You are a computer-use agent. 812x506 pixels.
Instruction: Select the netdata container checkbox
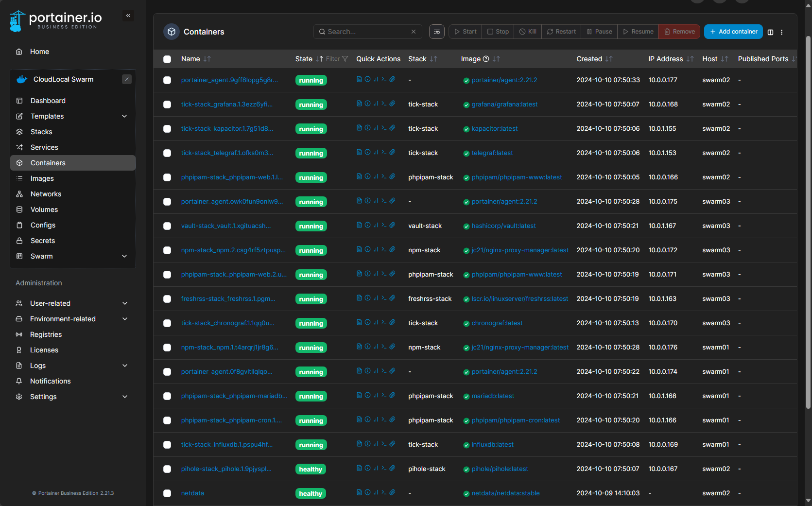pyautogui.click(x=167, y=493)
